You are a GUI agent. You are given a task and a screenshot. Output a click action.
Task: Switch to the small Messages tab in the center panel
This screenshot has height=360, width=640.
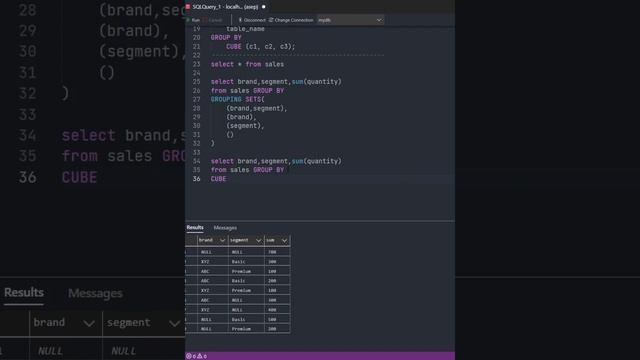point(225,228)
